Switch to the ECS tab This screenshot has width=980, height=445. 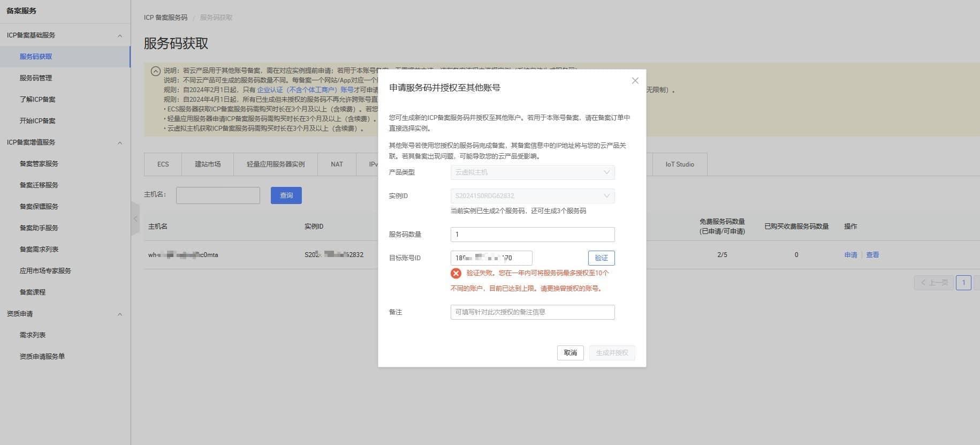click(x=163, y=164)
